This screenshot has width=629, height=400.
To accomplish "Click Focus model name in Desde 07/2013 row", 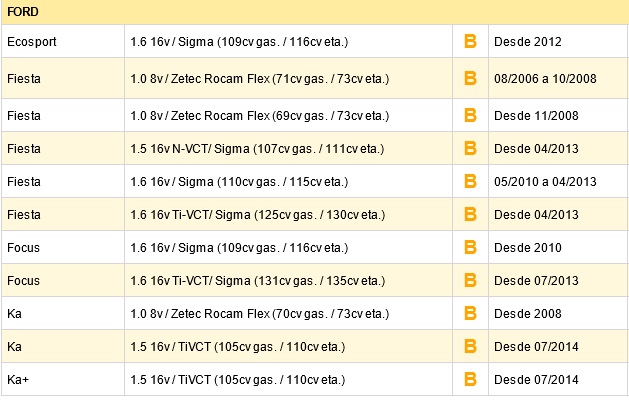I will pyautogui.click(x=23, y=280).
